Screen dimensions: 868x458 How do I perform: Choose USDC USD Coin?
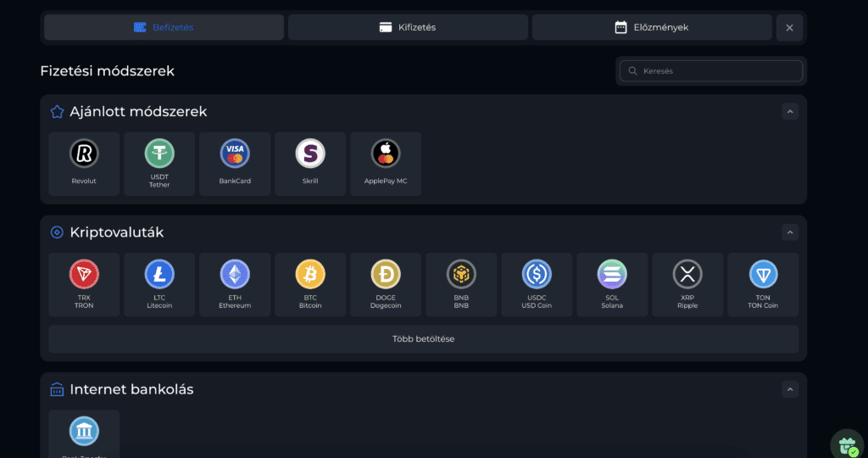[537, 285]
